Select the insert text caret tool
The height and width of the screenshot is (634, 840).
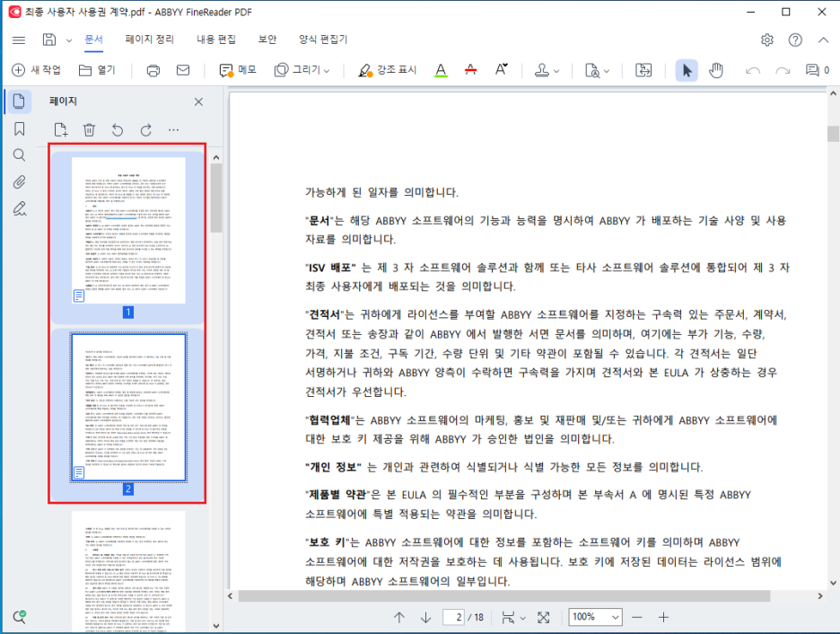pyautogui.click(x=501, y=69)
